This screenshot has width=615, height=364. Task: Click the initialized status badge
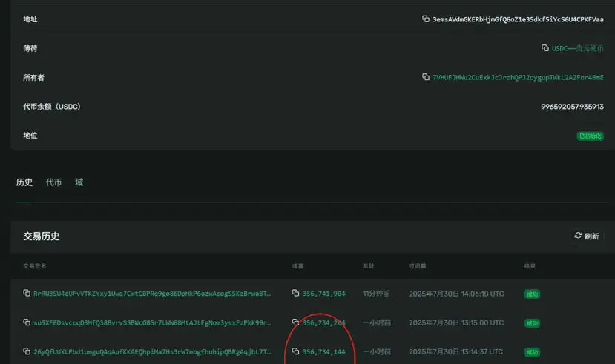[x=590, y=136]
